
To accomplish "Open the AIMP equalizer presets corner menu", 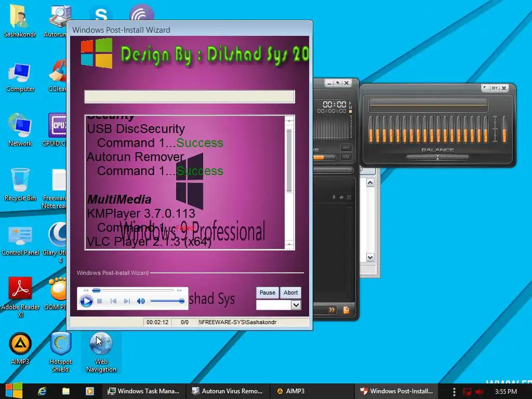I will tap(486, 88).
